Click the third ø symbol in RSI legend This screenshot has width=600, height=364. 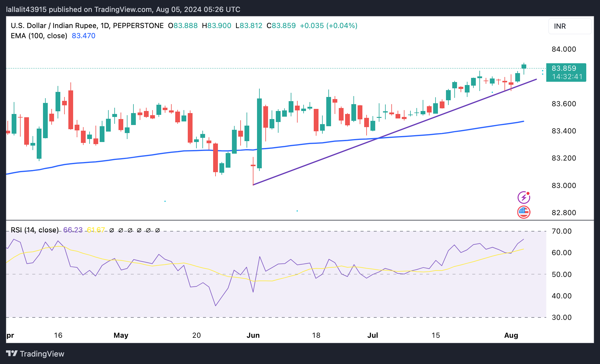coord(130,230)
